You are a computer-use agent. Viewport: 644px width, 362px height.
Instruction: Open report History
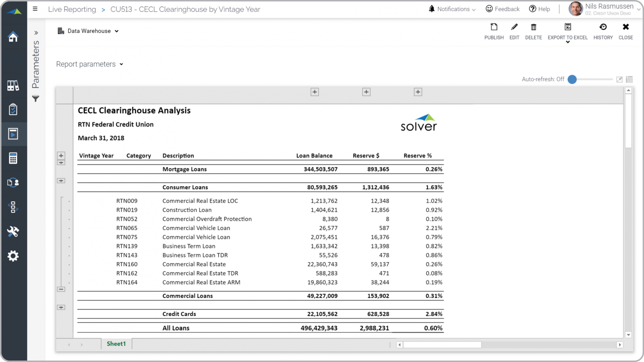click(x=603, y=31)
